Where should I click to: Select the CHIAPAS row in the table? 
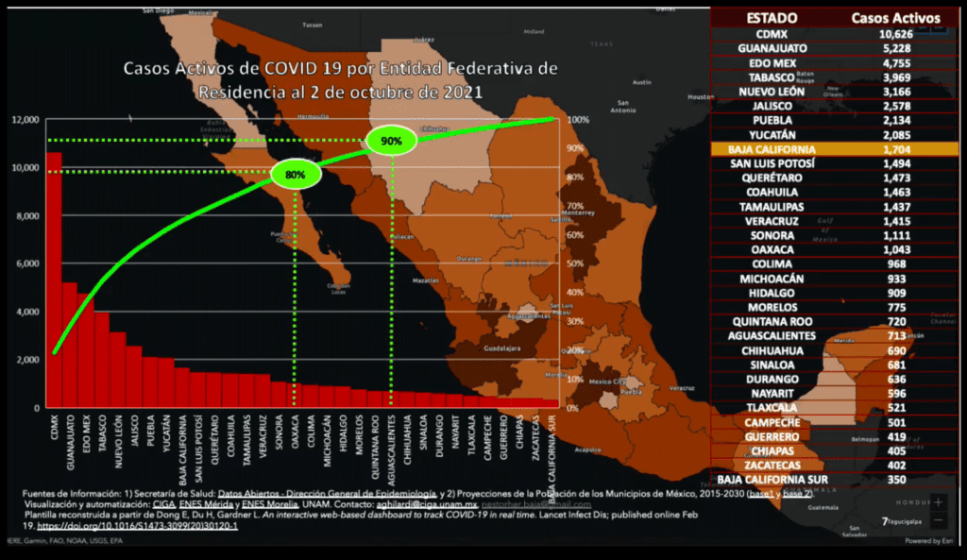835,450
